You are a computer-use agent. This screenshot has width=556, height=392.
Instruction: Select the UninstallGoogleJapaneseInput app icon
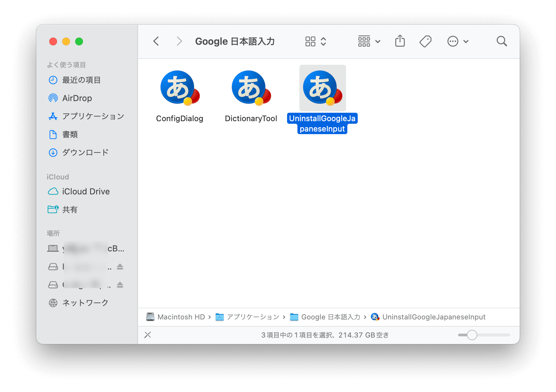322,88
